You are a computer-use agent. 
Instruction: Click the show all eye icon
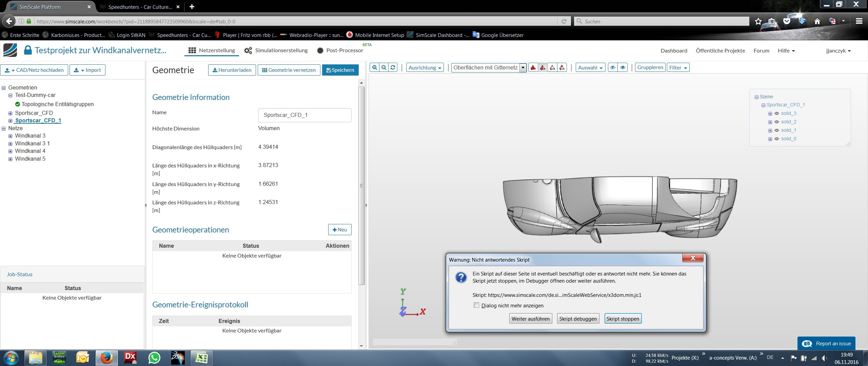click(x=623, y=67)
